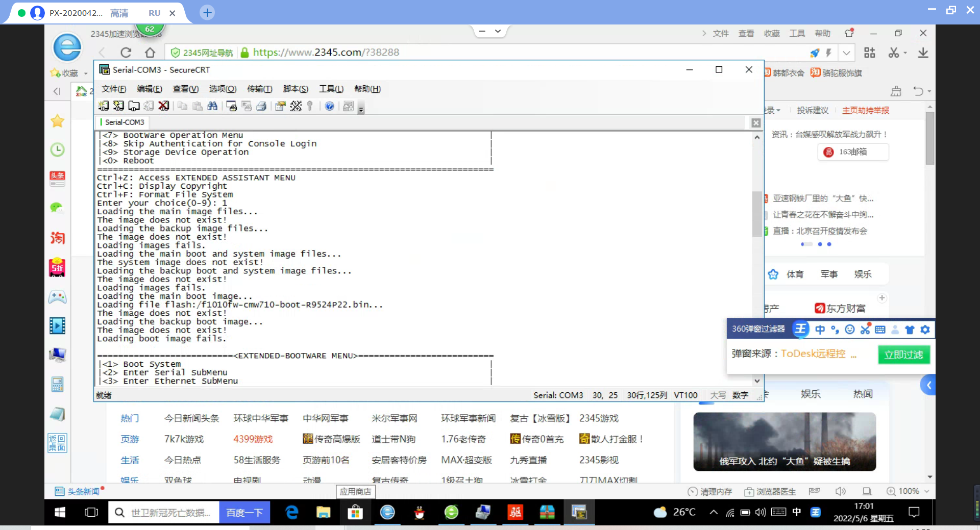980x530 pixels.
Task: Click the browser scissors screenshot icon
Action: (x=894, y=53)
